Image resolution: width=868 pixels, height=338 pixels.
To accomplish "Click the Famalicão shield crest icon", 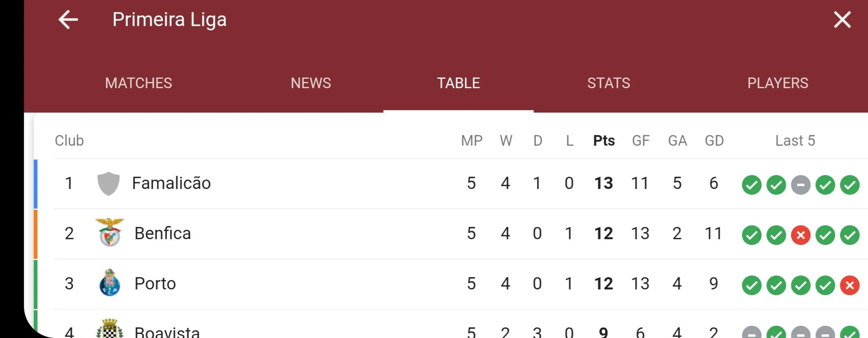I will (109, 184).
